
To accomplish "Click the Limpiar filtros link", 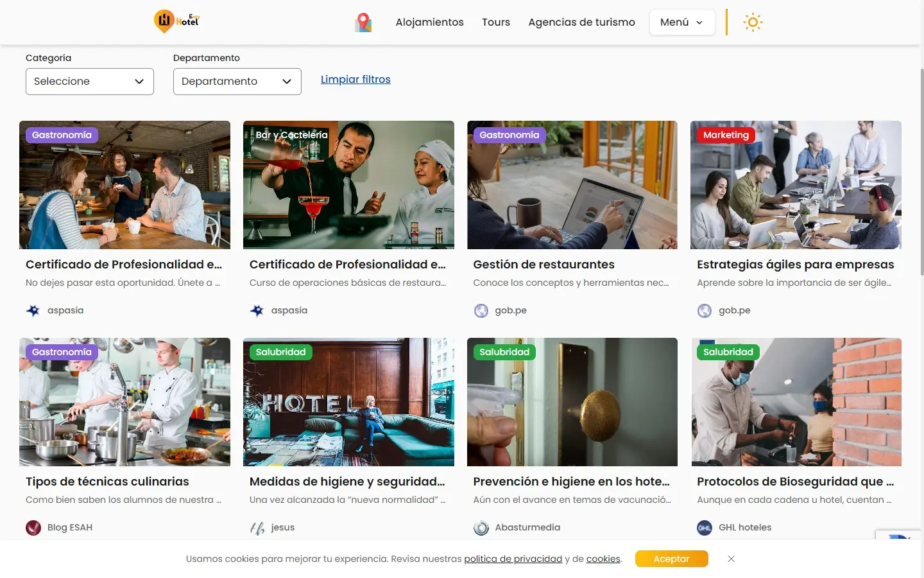I will 355,80.
